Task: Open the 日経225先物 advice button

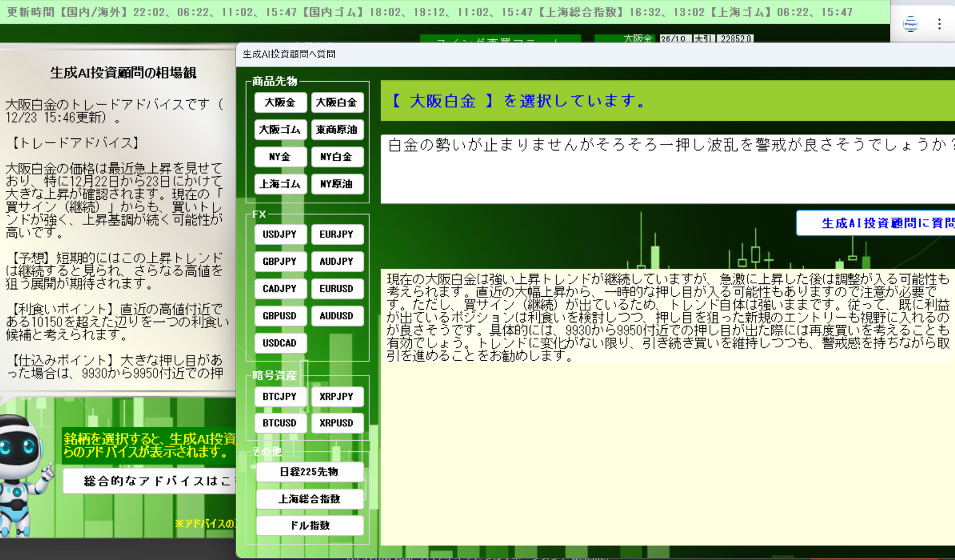Action: point(310,472)
